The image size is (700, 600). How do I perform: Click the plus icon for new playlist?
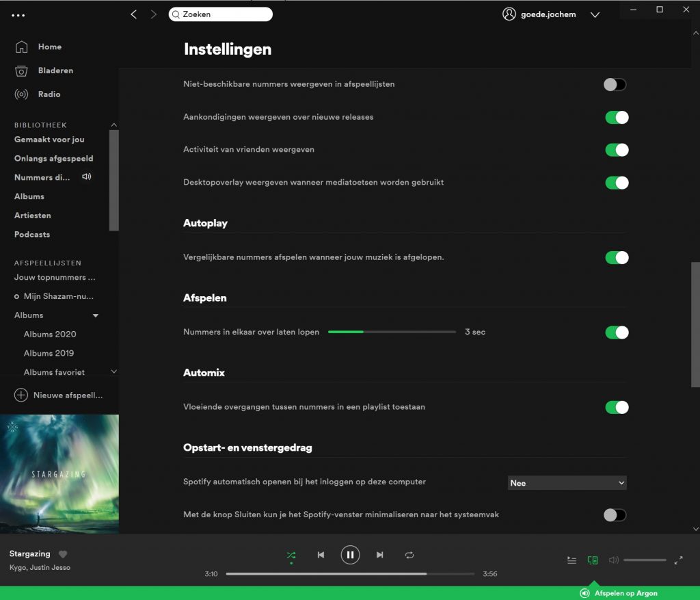[x=21, y=395]
